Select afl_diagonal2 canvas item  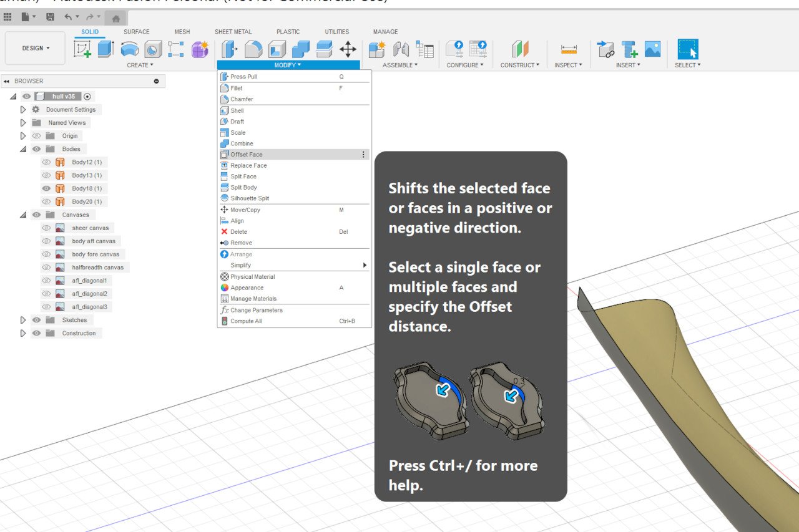click(x=89, y=293)
